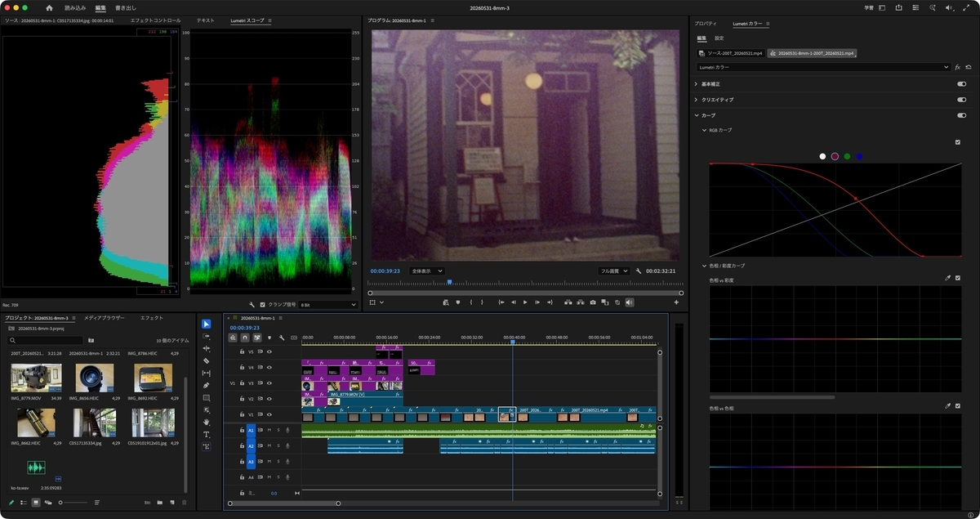Viewport: 980px width, 519px height.
Task: Toggle clamp signal checkbox
Action: (262, 304)
